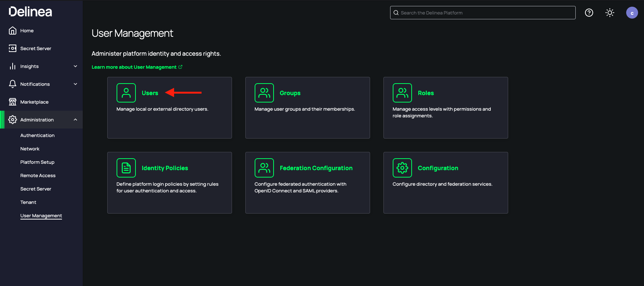Open Platform Setup submenu item

(x=37, y=162)
